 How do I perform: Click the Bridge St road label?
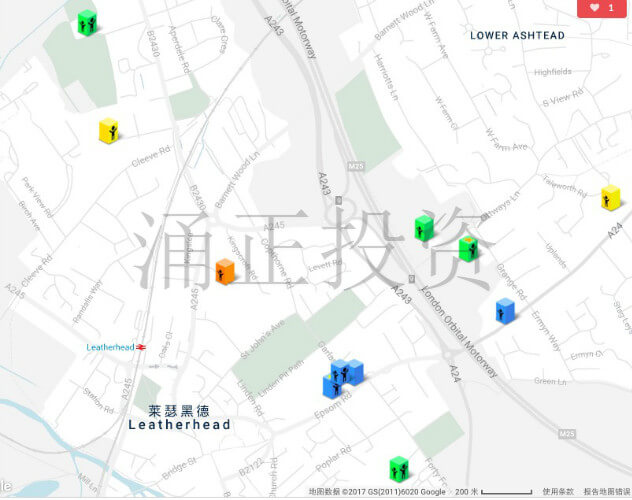(179, 469)
